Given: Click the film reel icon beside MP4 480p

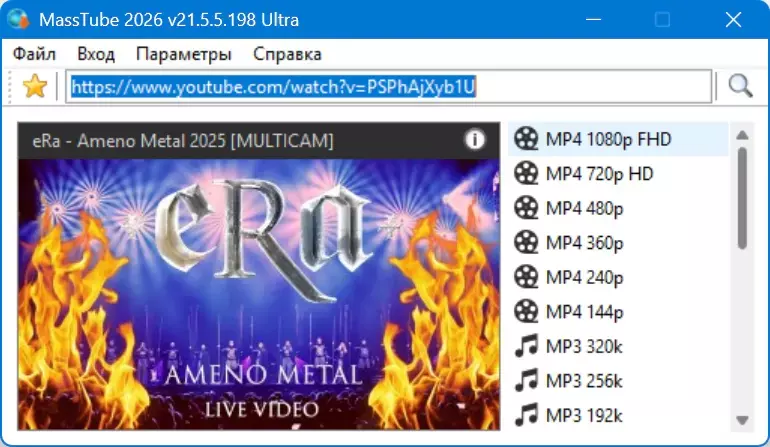Looking at the screenshot, I should tap(526, 208).
